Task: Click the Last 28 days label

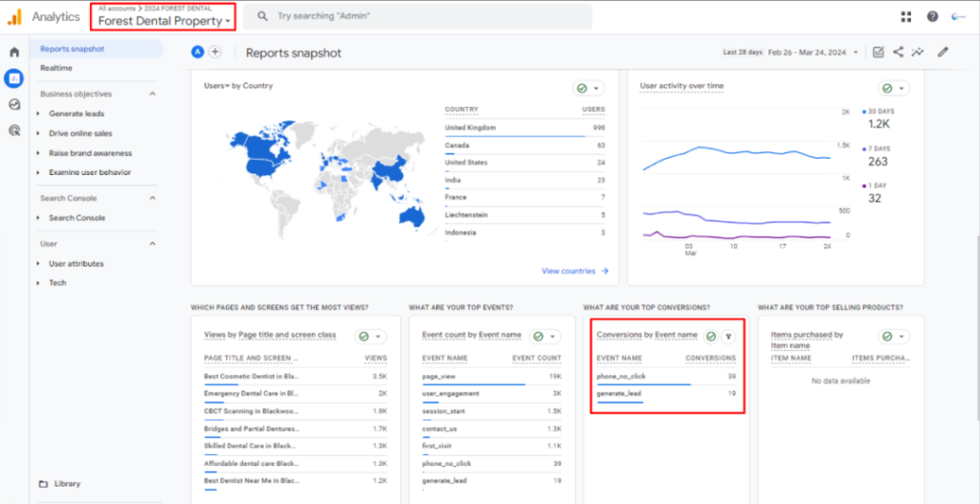Action: [743, 53]
